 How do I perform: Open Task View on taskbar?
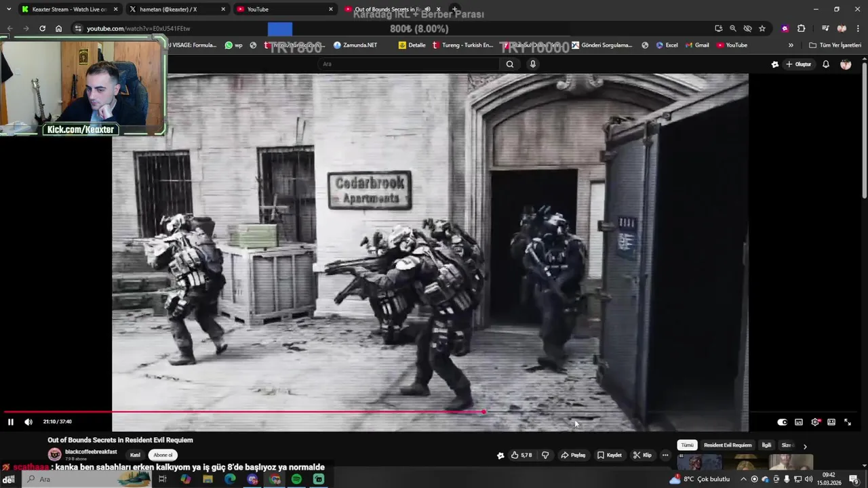click(x=163, y=479)
